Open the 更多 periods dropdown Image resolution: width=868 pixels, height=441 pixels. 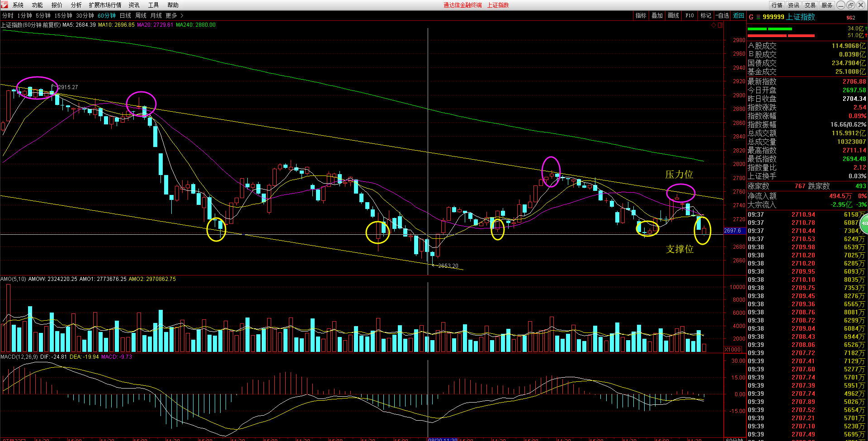171,16
